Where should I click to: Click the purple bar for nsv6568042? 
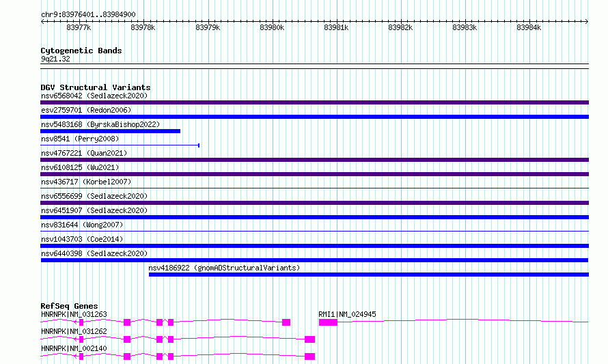(x=314, y=102)
